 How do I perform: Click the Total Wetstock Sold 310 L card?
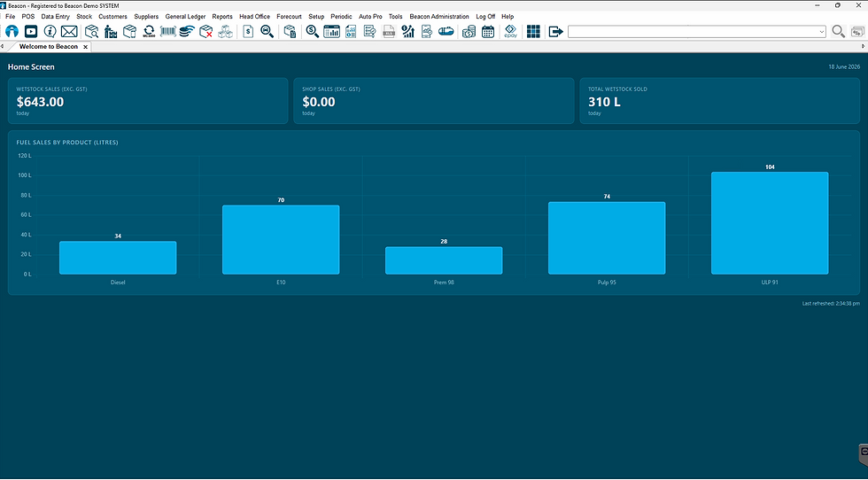coord(719,101)
